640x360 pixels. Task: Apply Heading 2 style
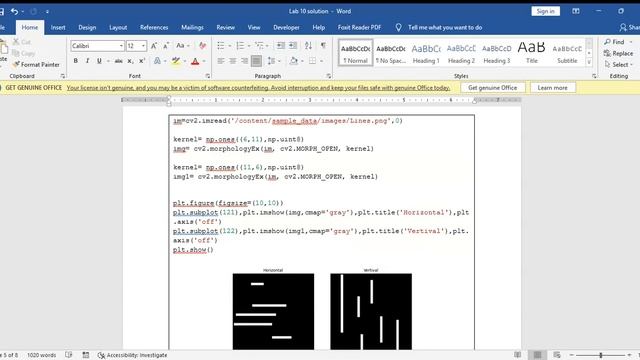461,53
